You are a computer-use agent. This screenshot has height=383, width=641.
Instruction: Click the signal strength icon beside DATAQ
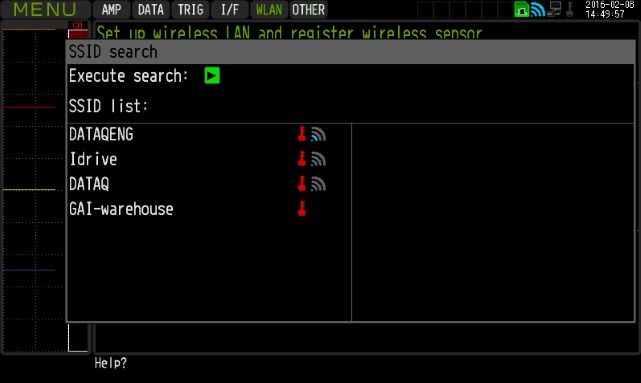coord(318,184)
